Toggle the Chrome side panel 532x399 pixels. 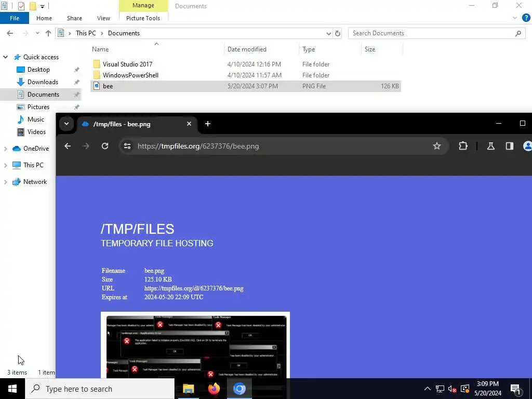pos(509,146)
